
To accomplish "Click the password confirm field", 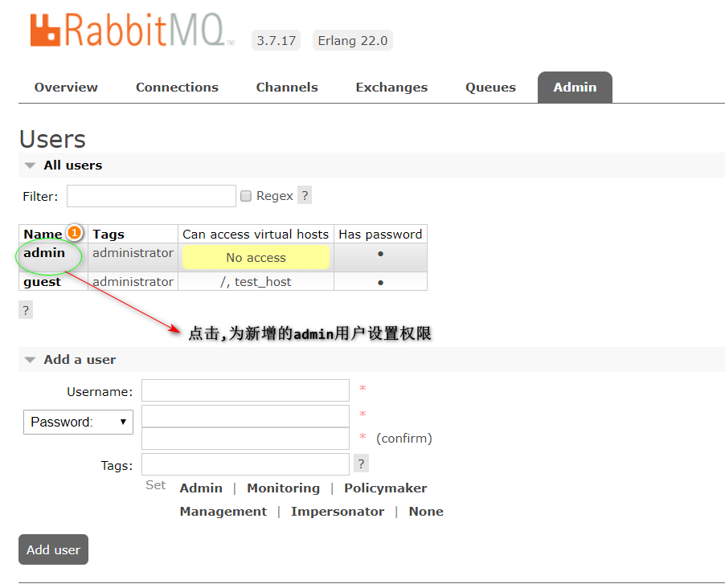I will (x=245, y=439).
